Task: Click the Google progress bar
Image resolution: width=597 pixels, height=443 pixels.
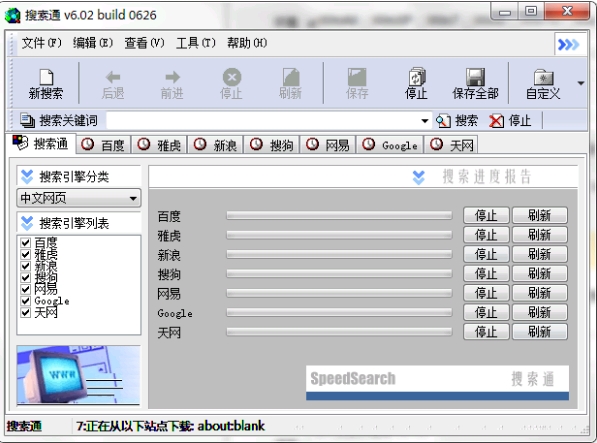Action: (x=339, y=312)
